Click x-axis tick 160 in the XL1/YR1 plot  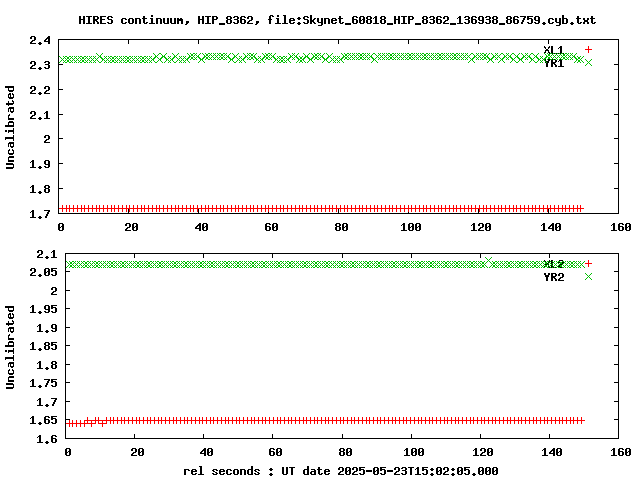pos(621,227)
